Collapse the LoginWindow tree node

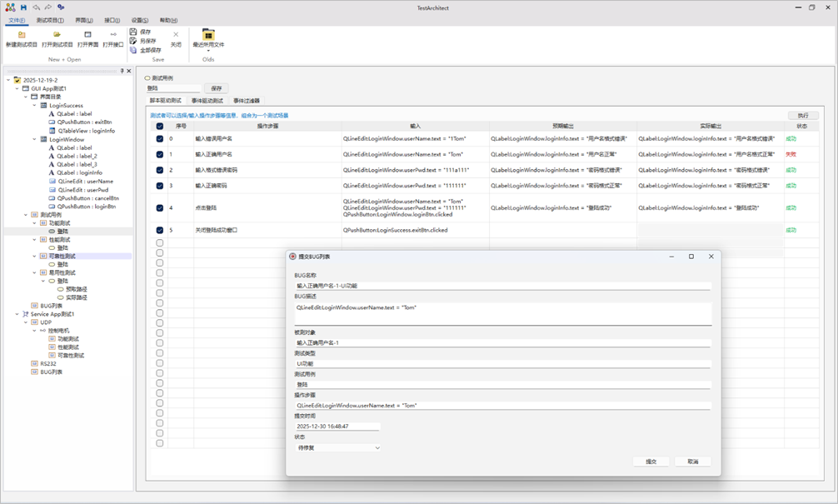pyautogui.click(x=34, y=139)
